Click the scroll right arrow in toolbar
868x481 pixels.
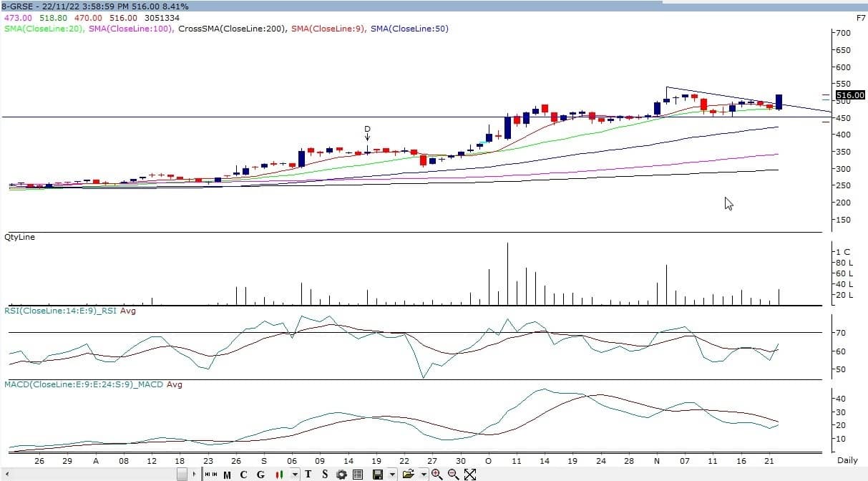tap(194, 474)
